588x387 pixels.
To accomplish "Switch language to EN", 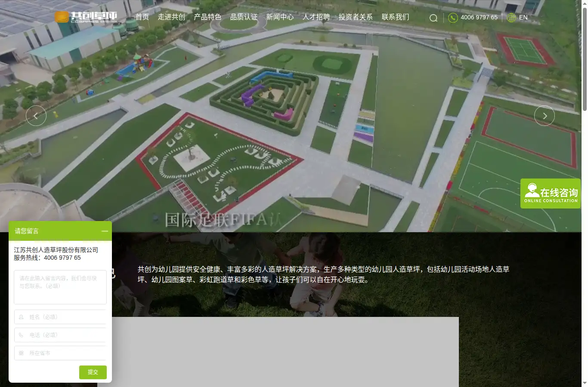I will click(523, 18).
